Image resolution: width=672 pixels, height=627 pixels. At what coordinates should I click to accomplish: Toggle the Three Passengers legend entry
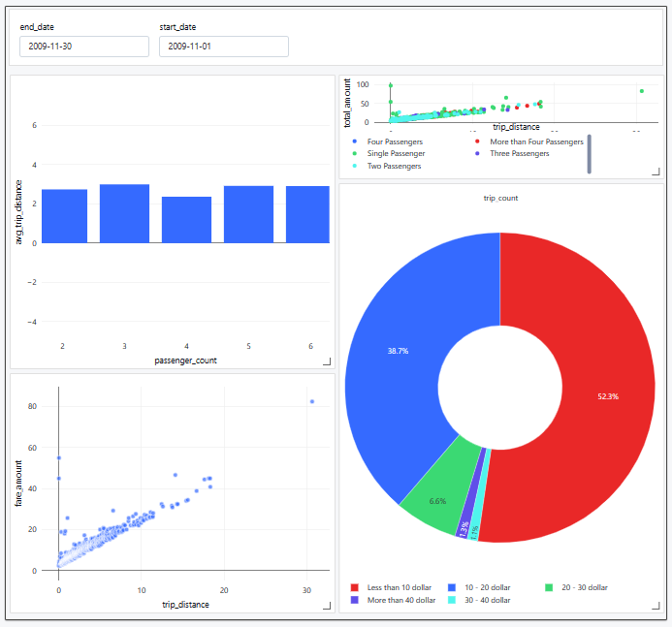click(x=520, y=153)
